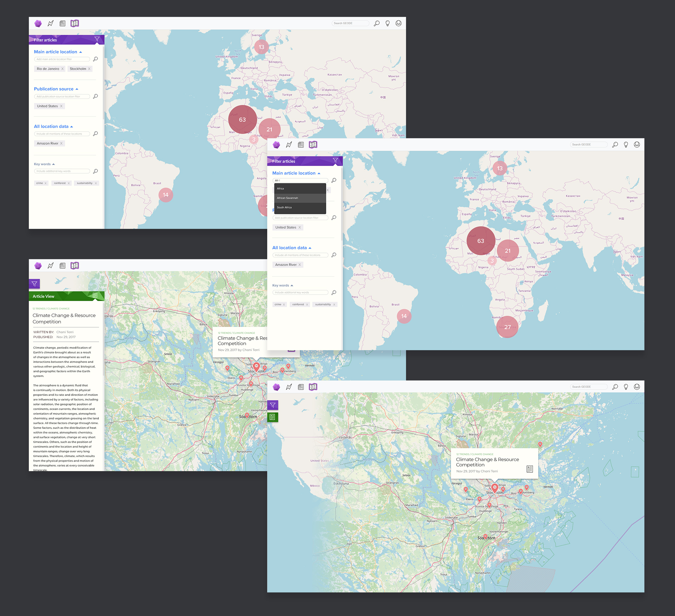
Task: Click Sodertorn map pin in bottom-right map window
Action: [486, 537]
